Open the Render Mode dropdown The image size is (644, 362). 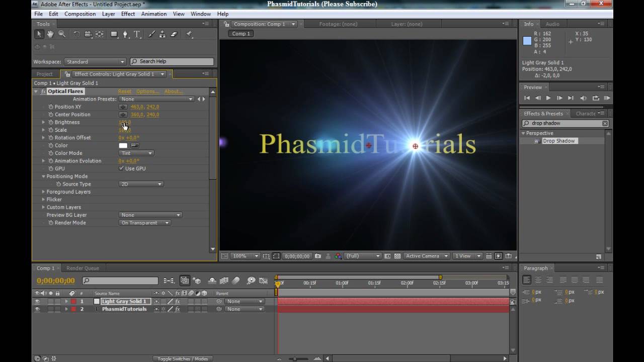click(145, 223)
